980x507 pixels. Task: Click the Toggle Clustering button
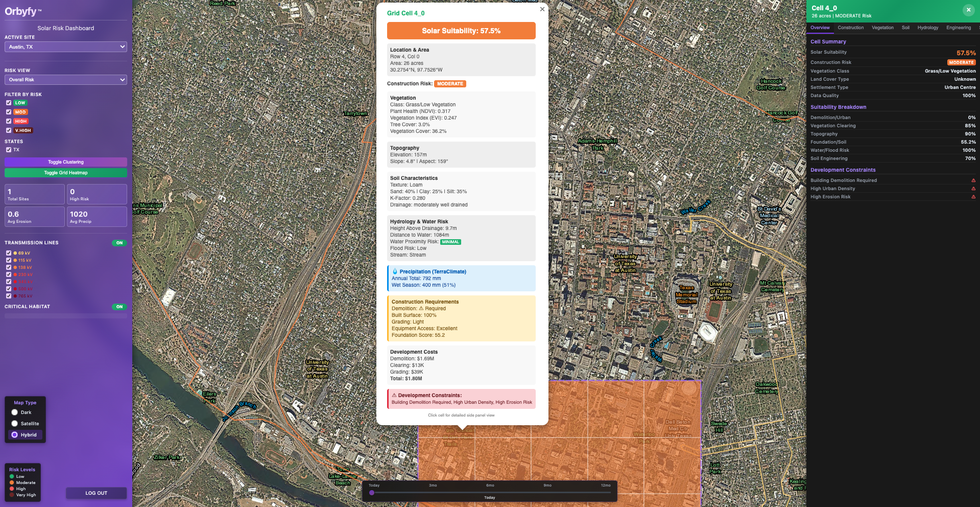(66, 162)
